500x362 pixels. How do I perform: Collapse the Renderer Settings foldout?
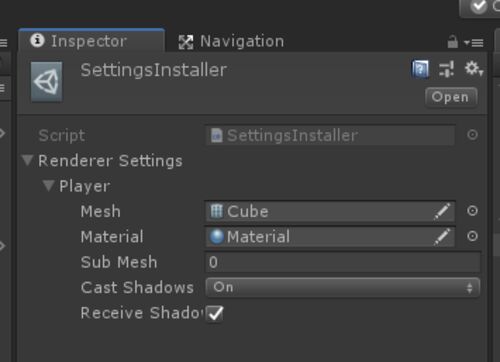point(27,160)
